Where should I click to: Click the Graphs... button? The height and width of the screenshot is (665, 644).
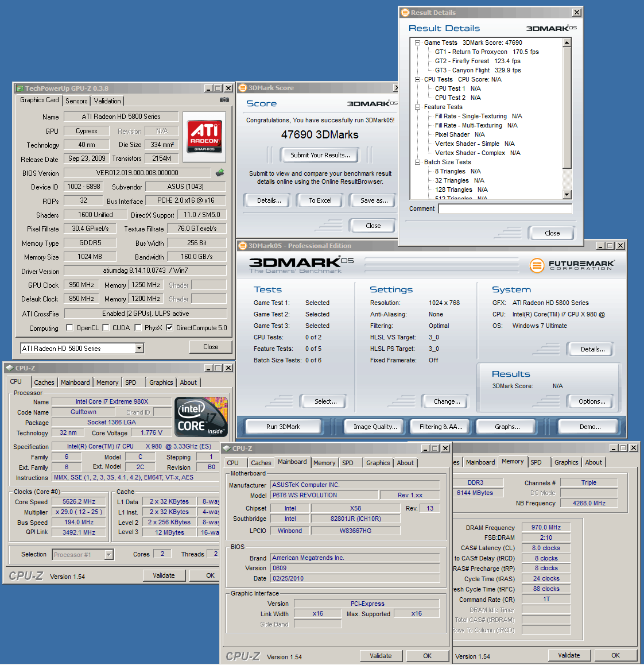click(x=507, y=427)
